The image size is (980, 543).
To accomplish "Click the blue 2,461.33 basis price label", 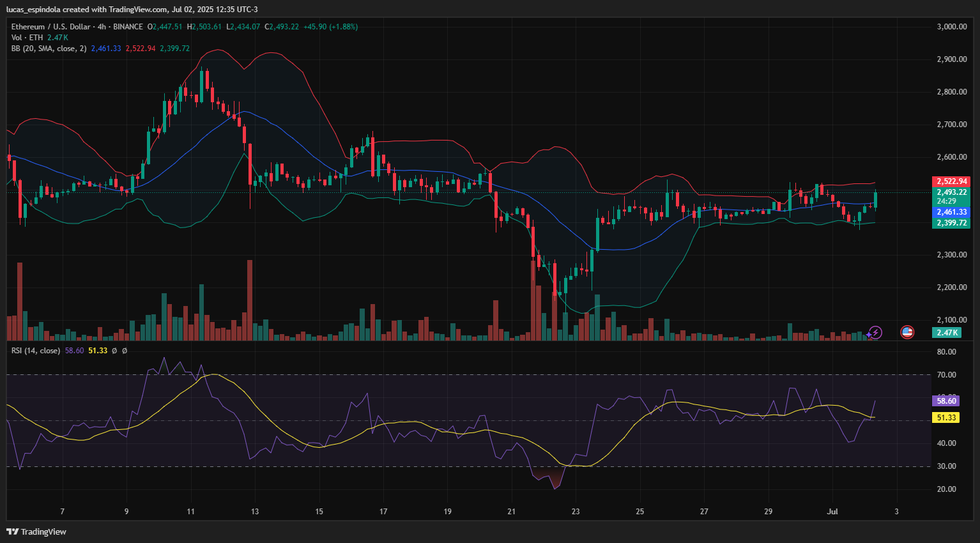I will (951, 212).
